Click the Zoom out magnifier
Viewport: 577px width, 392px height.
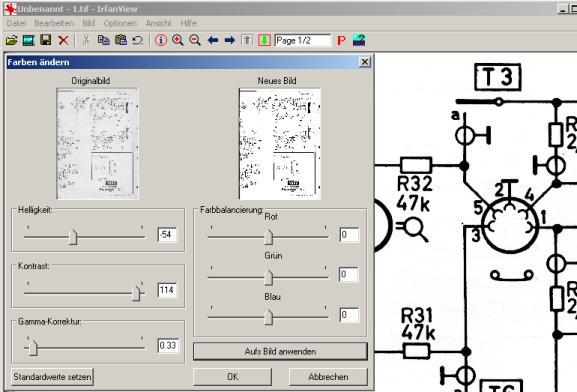coord(195,40)
